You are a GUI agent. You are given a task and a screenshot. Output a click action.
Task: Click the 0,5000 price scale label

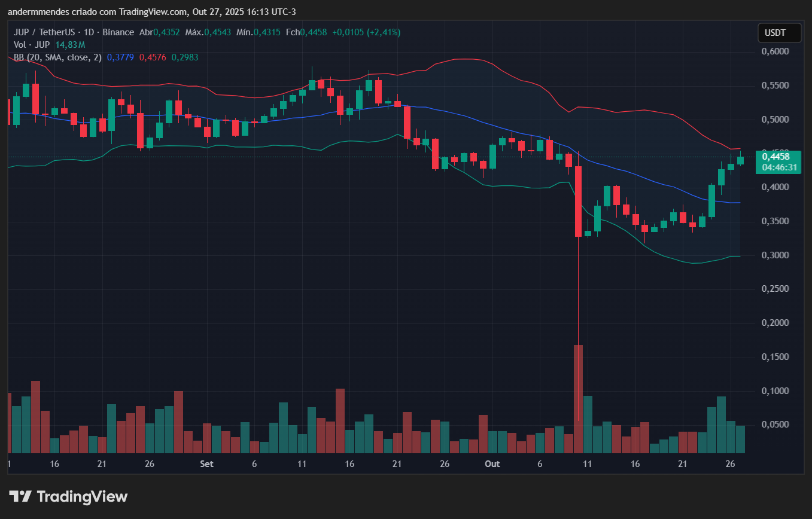click(776, 119)
